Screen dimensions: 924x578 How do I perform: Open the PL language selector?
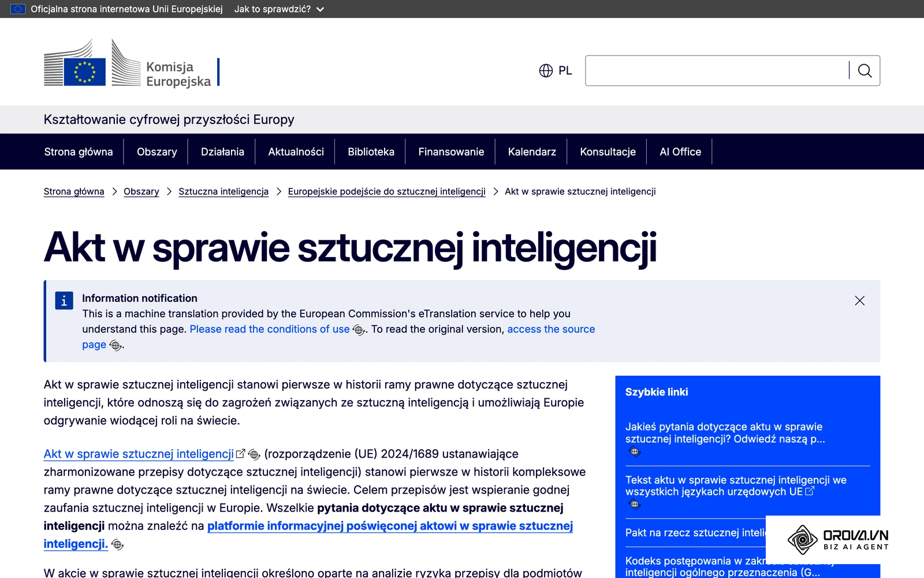tap(555, 71)
